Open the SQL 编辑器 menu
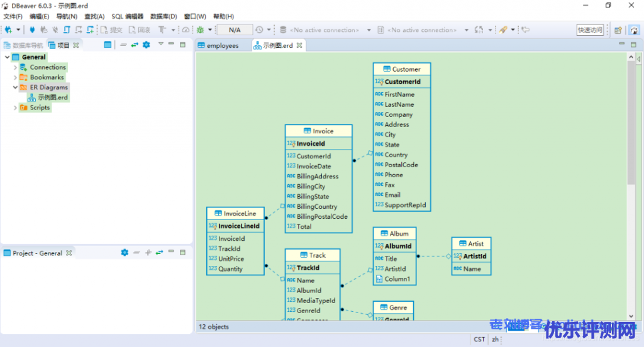This screenshot has height=347, width=644. [x=127, y=16]
